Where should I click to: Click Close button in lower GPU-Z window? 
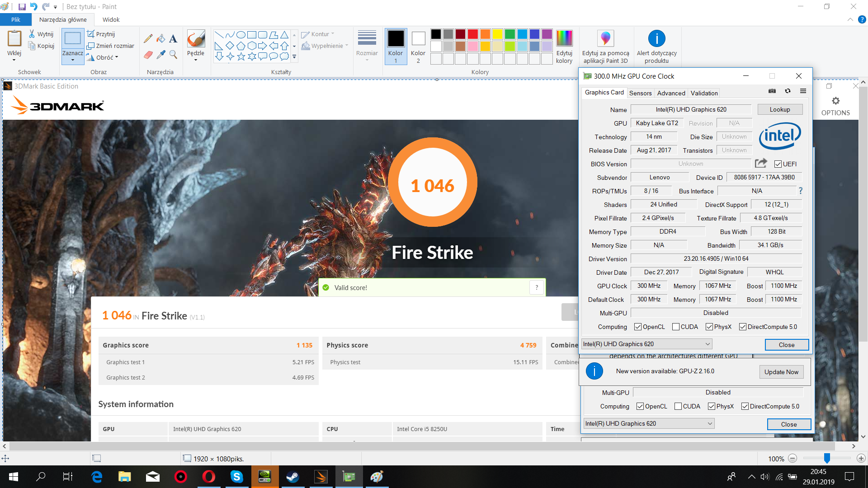pyautogui.click(x=789, y=424)
